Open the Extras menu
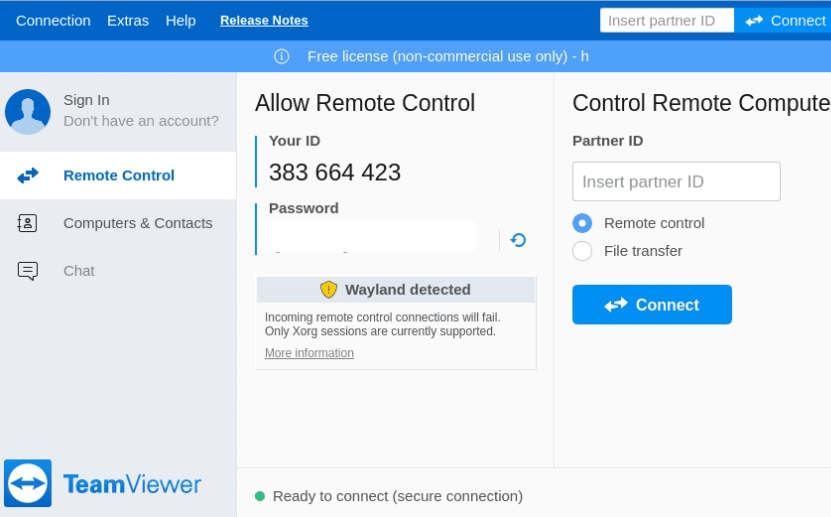The image size is (831, 517). pos(128,20)
